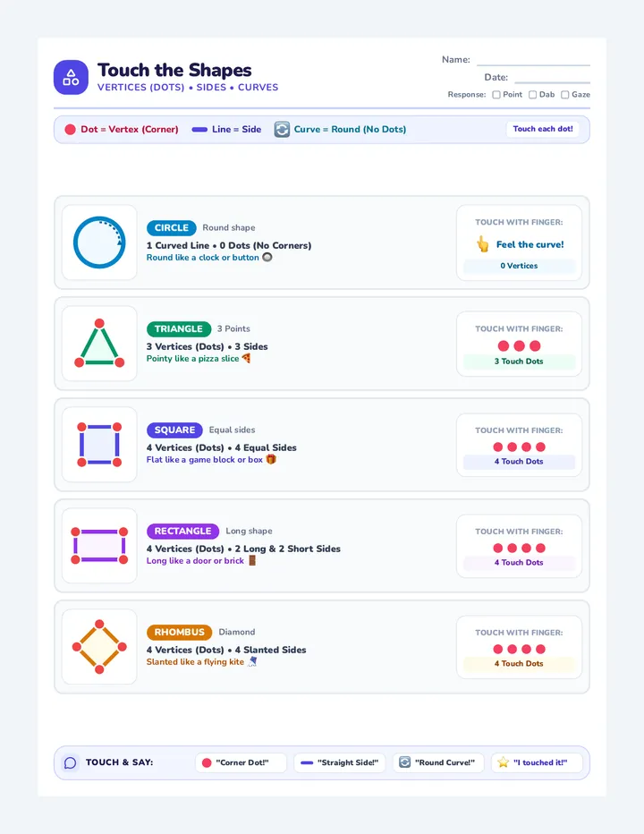Select the CIRCLE label badge
The height and width of the screenshot is (834, 644).
171,227
